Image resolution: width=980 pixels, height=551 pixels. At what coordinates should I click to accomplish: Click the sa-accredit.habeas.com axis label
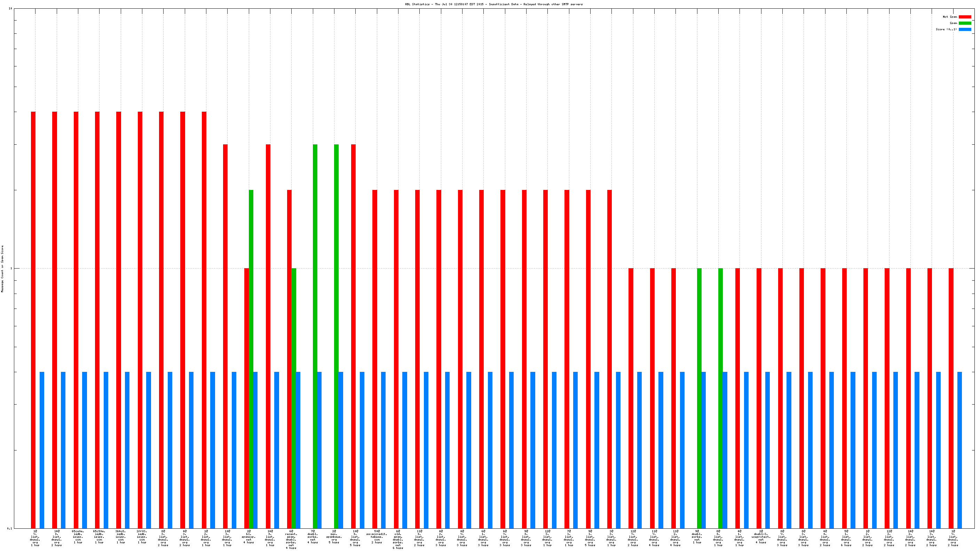pos(377,536)
